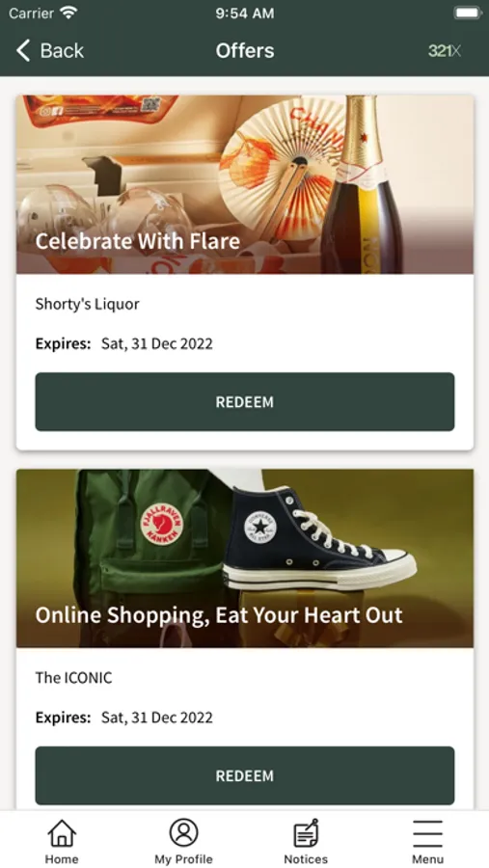Tap the Offers page title

(x=245, y=50)
